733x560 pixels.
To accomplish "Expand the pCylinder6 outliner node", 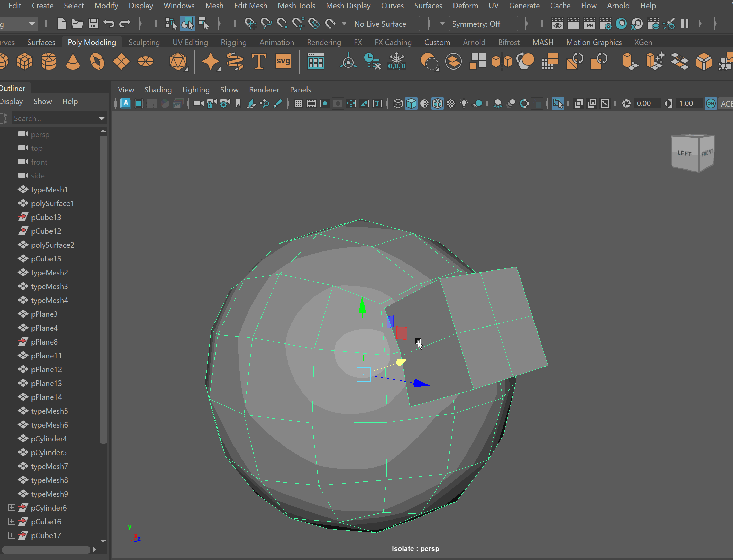I will click(11, 507).
